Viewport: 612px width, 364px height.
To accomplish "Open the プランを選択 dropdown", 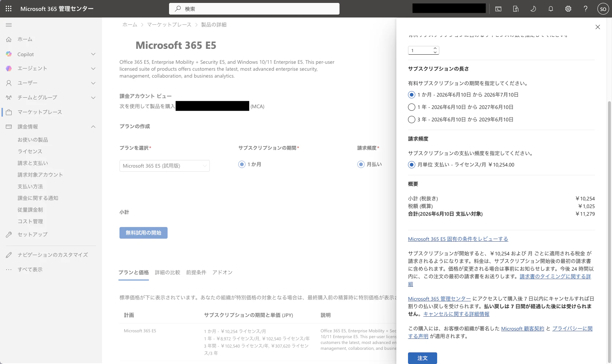I will pyautogui.click(x=165, y=166).
